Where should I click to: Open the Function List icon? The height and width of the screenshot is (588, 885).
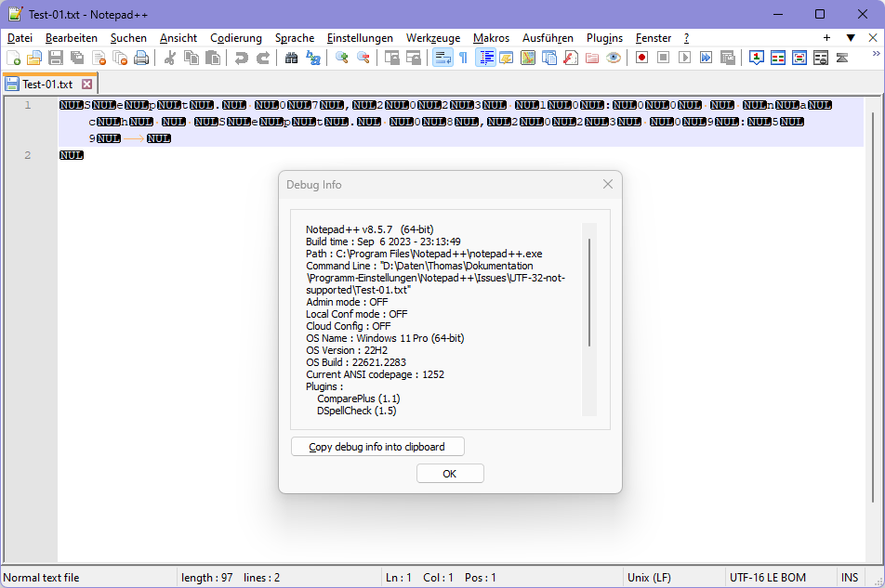[571, 58]
